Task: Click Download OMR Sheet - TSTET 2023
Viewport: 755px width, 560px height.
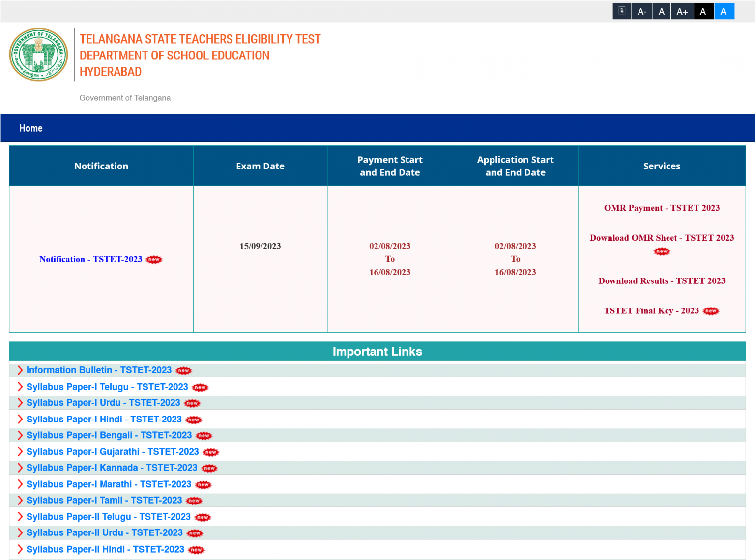Action: (662, 238)
